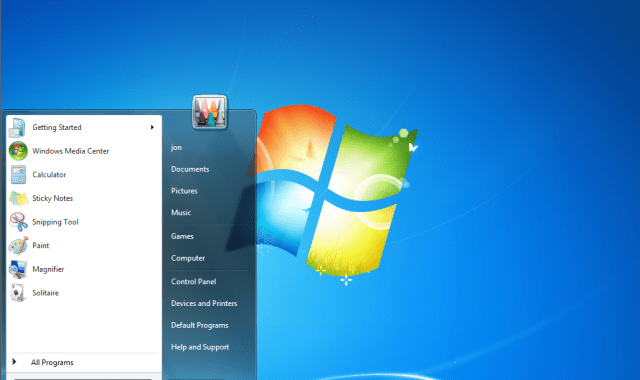This screenshot has width=640, height=380.
Task: Open Default Programs
Action: [x=200, y=325]
